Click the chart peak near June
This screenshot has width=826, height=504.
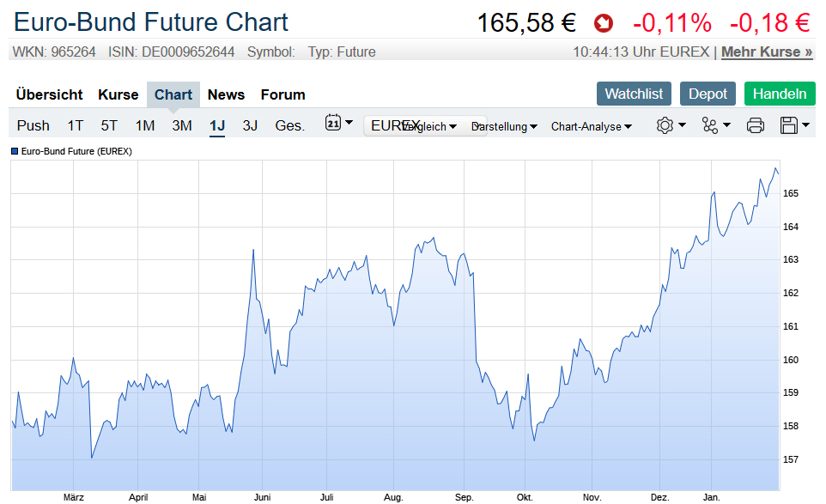click(x=253, y=250)
